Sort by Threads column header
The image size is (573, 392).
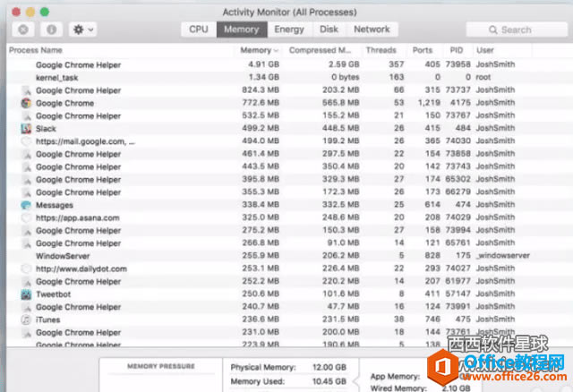tap(381, 50)
